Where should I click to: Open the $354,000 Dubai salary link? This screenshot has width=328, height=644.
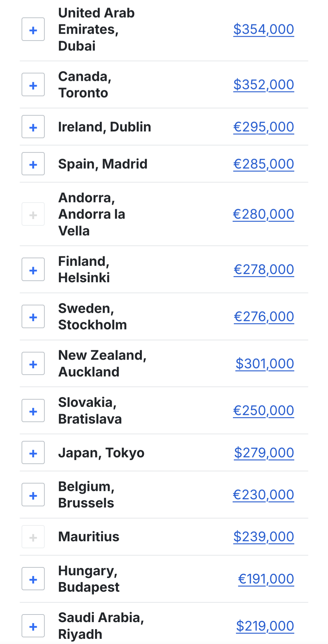click(x=264, y=29)
